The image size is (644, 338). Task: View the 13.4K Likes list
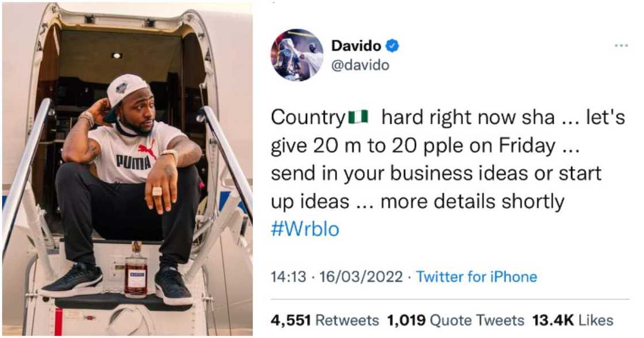pyautogui.click(x=573, y=320)
